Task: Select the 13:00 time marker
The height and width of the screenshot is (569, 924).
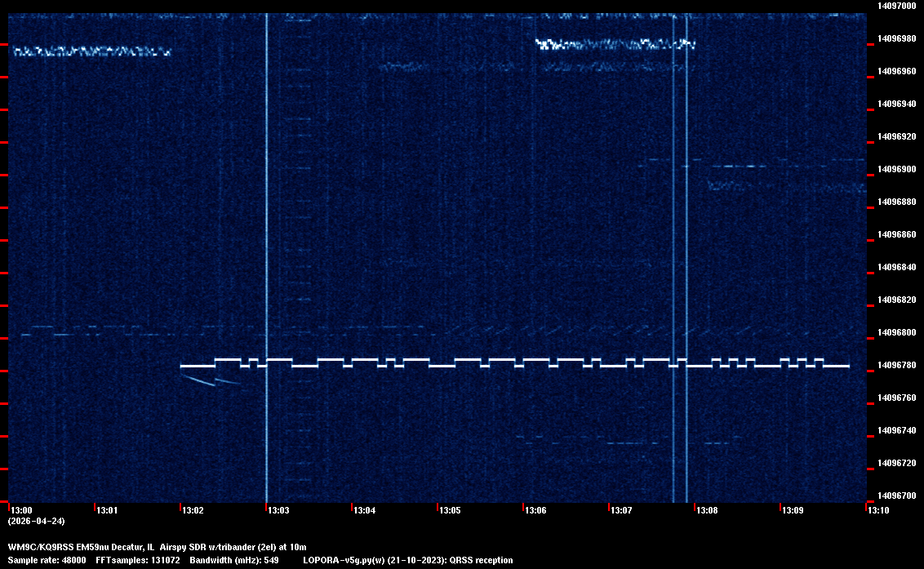Action: [x=20, y=511]
